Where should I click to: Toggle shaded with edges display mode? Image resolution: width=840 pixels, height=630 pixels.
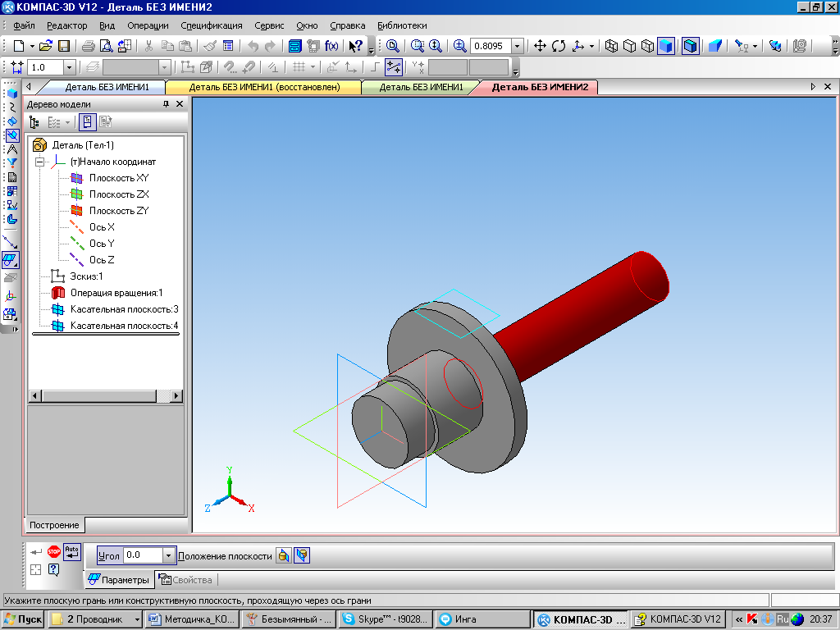click(x=691, y=46)
